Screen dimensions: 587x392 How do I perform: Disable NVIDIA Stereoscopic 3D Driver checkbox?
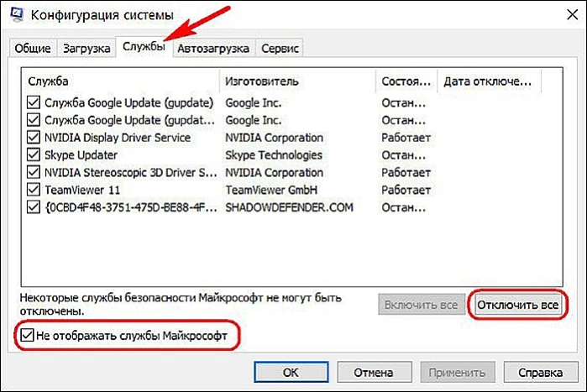[x=34, y=172]
